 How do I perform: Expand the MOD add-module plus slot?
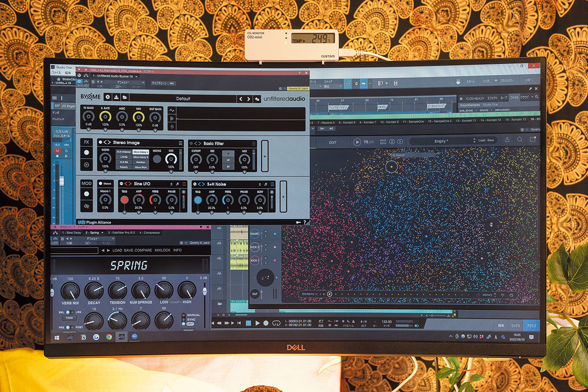tap(283, 196)
